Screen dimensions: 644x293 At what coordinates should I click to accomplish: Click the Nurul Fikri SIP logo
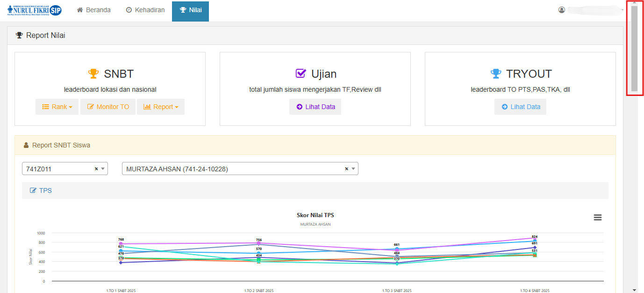35,10
